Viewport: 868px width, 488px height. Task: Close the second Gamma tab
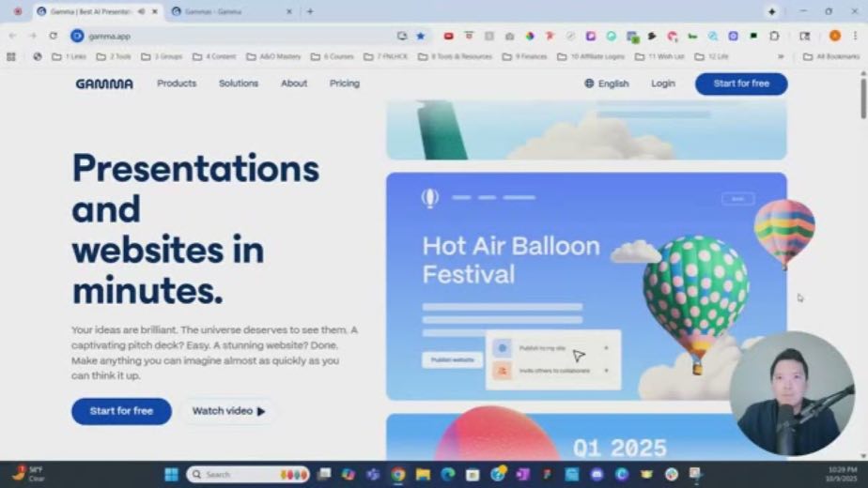click(x=289, y=11)
